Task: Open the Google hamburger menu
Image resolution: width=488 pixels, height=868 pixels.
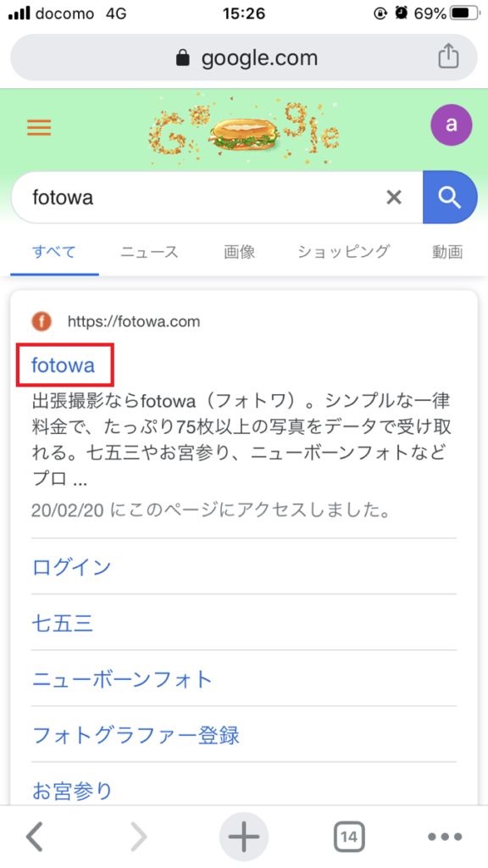Action: [x=38, y=127]
